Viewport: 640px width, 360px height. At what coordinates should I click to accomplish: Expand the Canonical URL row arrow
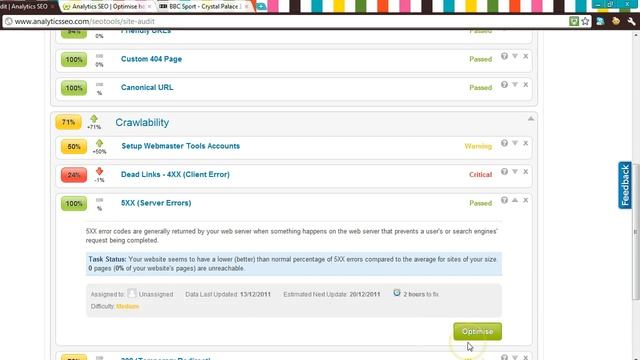point(515,84)
